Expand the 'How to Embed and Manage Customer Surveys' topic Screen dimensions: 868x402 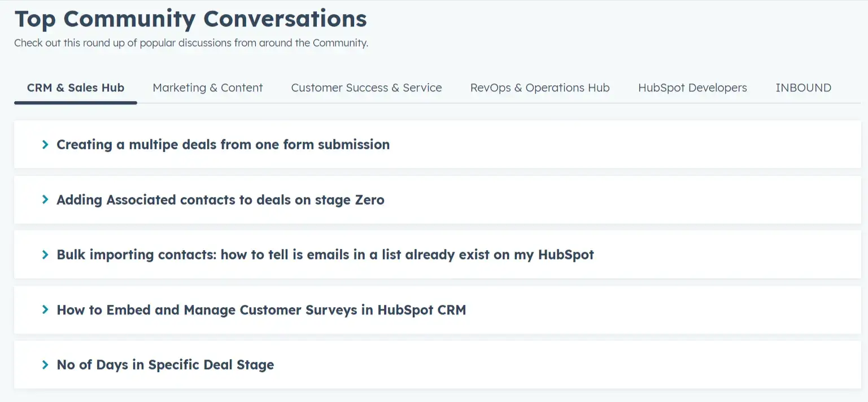click(x=261, y=309)
